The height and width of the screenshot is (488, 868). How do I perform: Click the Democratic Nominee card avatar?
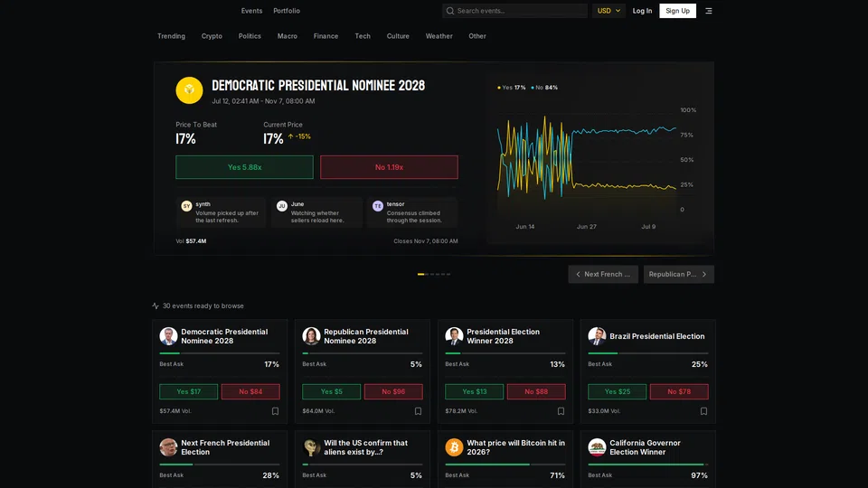[x=168, y=336]
